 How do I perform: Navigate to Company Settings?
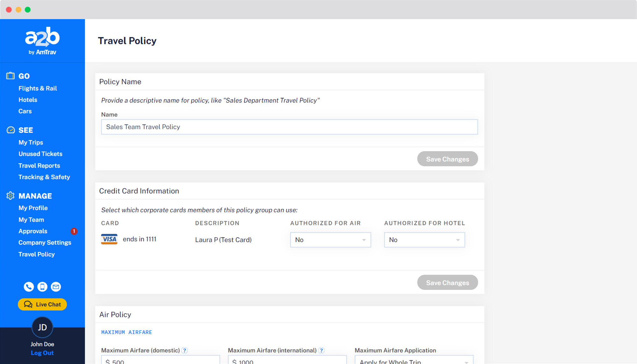45,242
